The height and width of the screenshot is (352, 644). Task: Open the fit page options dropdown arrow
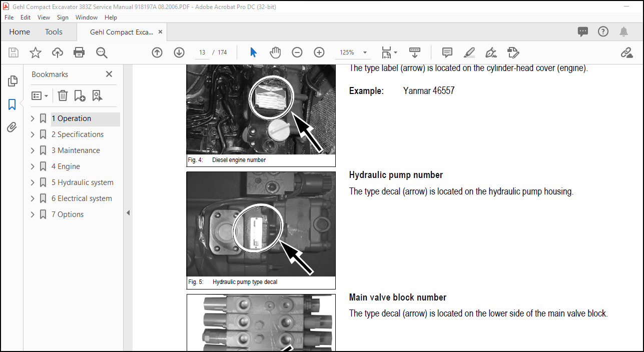point(395,52)
